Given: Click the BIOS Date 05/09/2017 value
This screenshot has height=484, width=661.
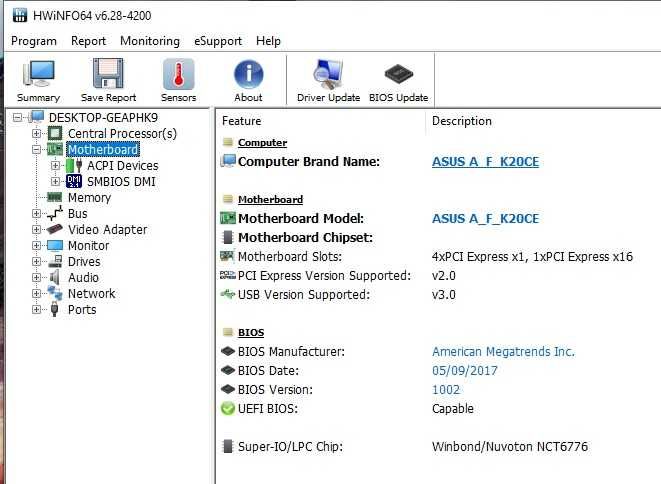Looking at the screenshot, I should (x=465, y=371).
